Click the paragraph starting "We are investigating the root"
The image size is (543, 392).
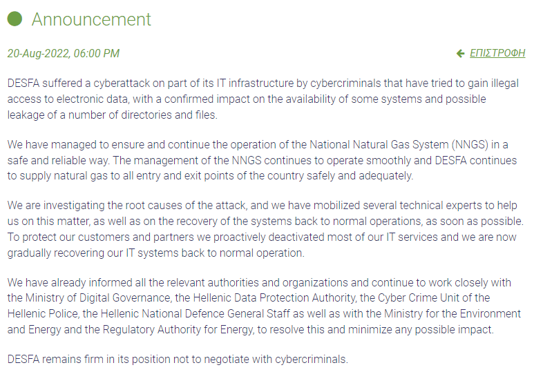pyautogui.click(x=265, y=229)
